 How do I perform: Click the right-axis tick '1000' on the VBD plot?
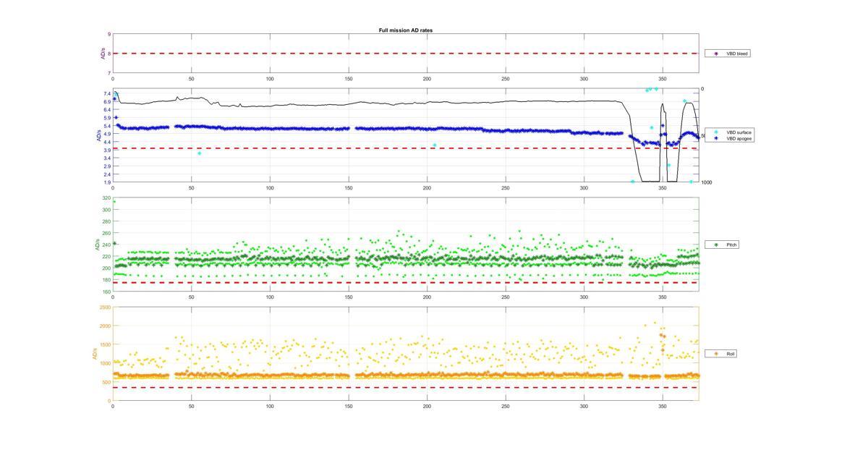click(707, 182)
